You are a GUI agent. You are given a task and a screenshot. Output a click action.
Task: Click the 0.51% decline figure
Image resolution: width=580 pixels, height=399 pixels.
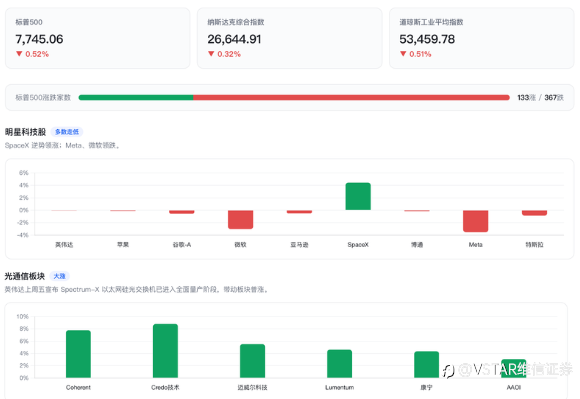pos(420,54)
